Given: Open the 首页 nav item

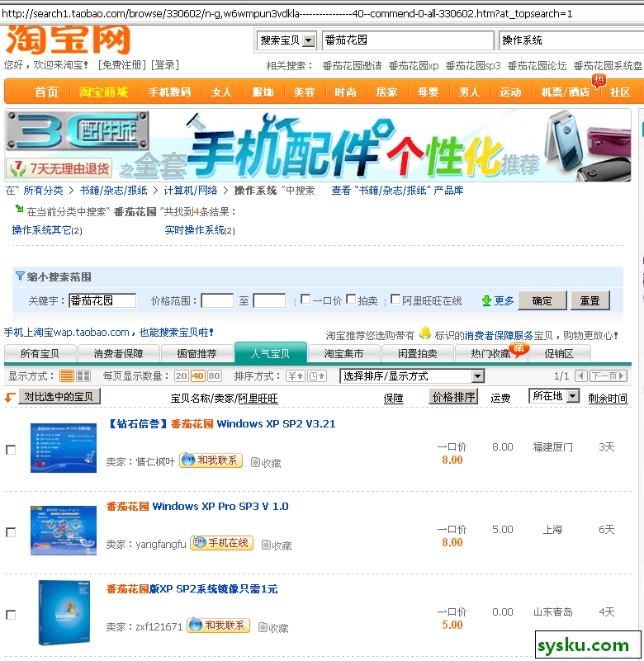Looking at the screenshot, I should pyautogui.click(x=46, y=92).
